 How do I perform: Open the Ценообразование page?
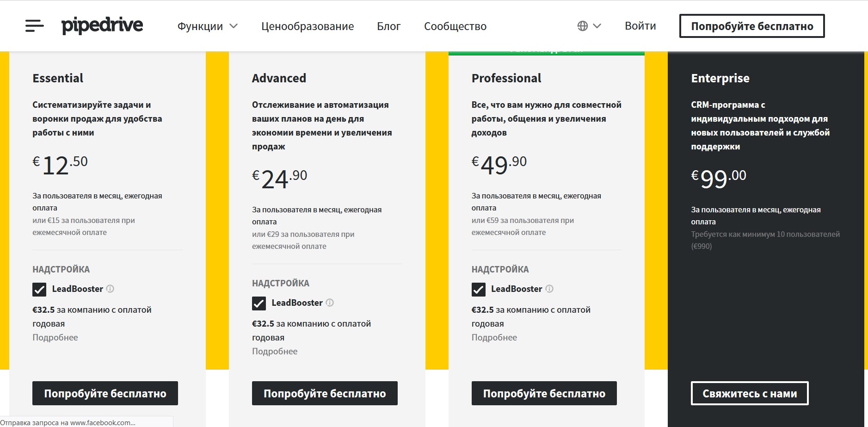point(308,26)
